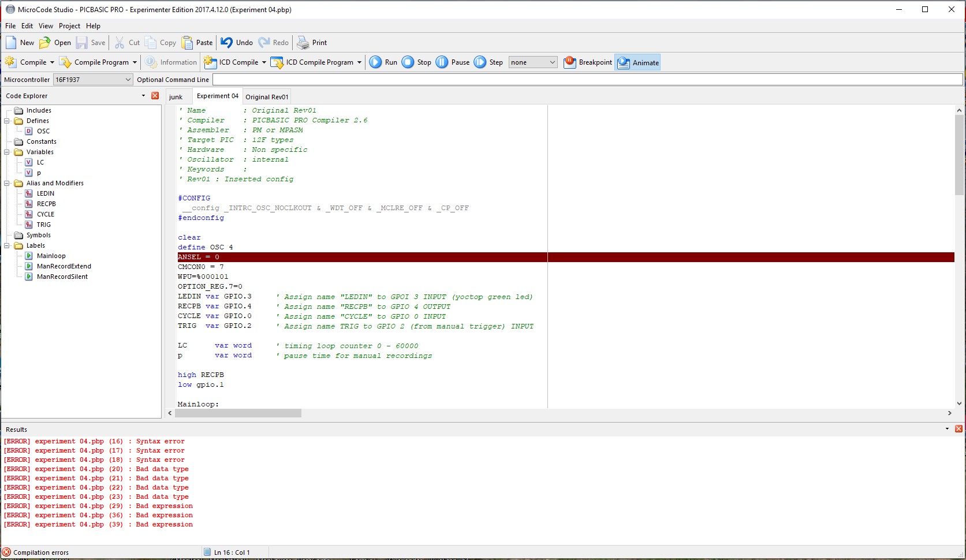Toggle the Animate button off
The width and height of the screenshot is (966, 560).
click(x=638, y=62)
